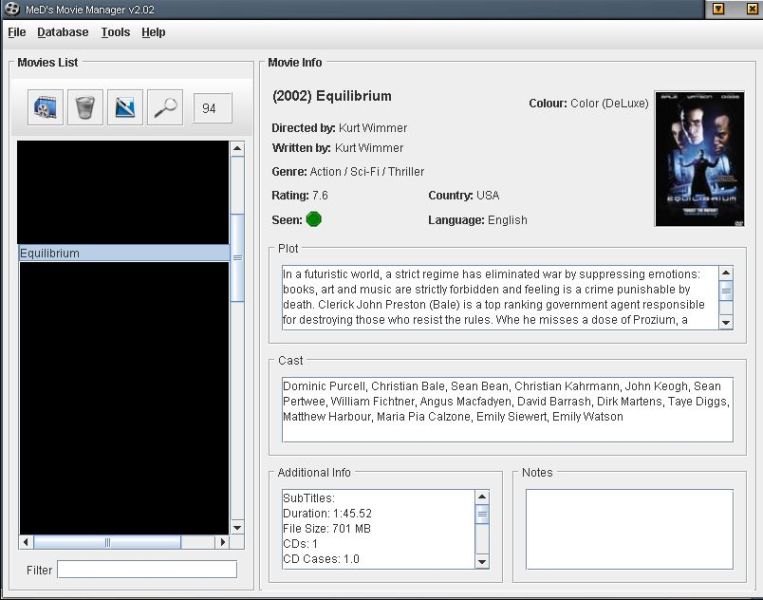The image size is (763, 600).
Task: Click the director name Kurt Wimmer
Action: coord(373,128)
